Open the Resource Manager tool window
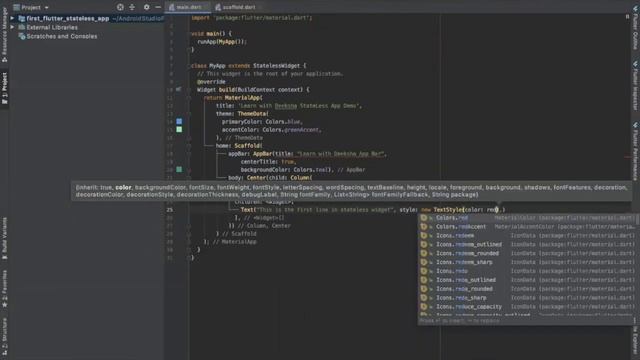640x360 pixels. (x=4, y=36)
